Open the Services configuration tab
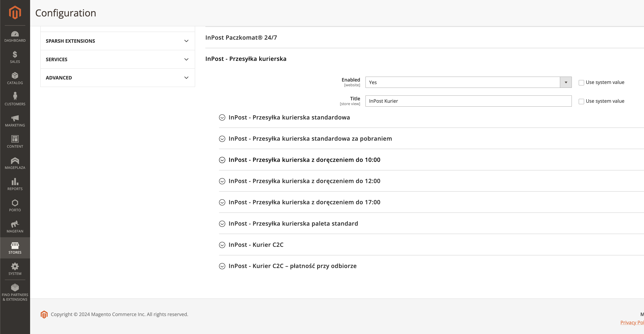The width and height of the screenshot is (644, 334). 117,59
